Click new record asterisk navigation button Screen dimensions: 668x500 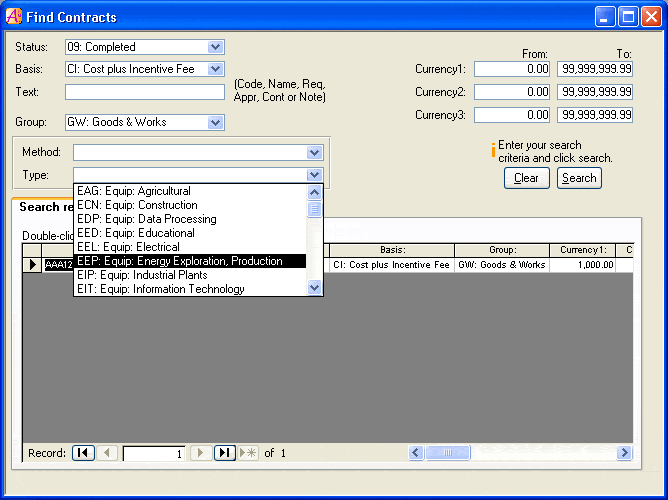[248, 453]
